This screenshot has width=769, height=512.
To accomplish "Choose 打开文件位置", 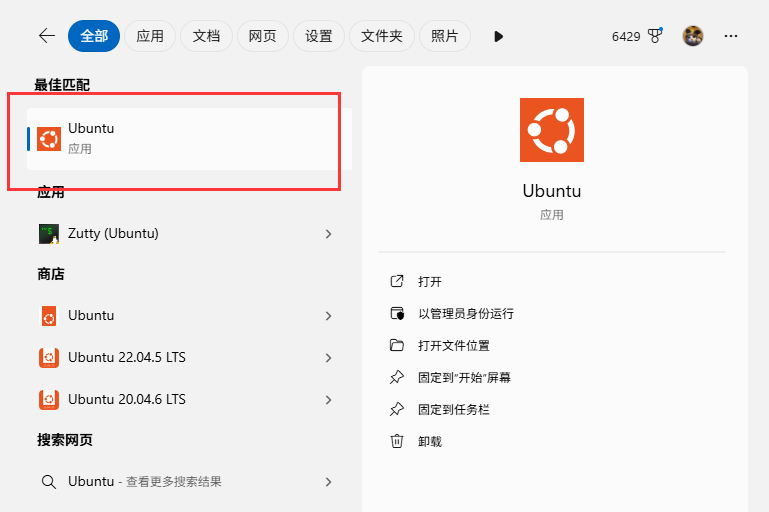I will point(454,346).
